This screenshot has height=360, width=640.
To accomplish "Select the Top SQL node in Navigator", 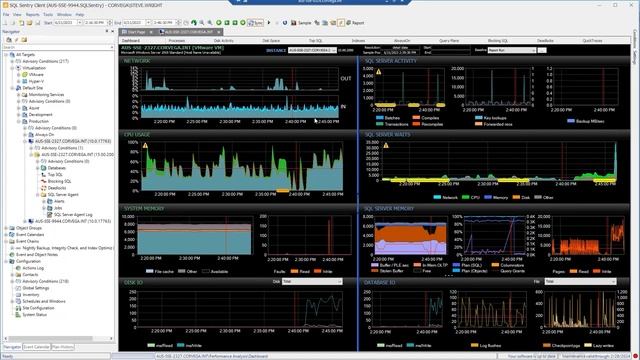I will [x=55, y=174].
